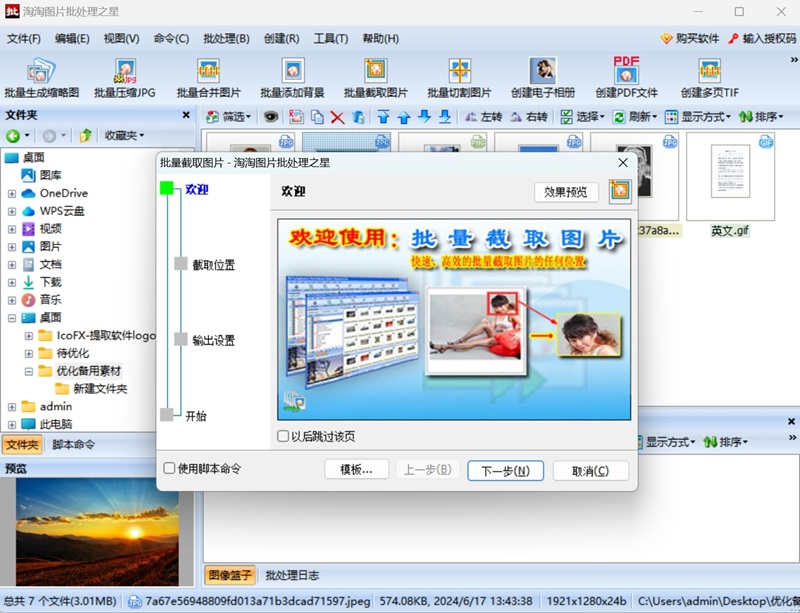The height and width of the screenshot is (613, 800).
Task: Click the 取消(C) button
Action: (x=591, y=471)
